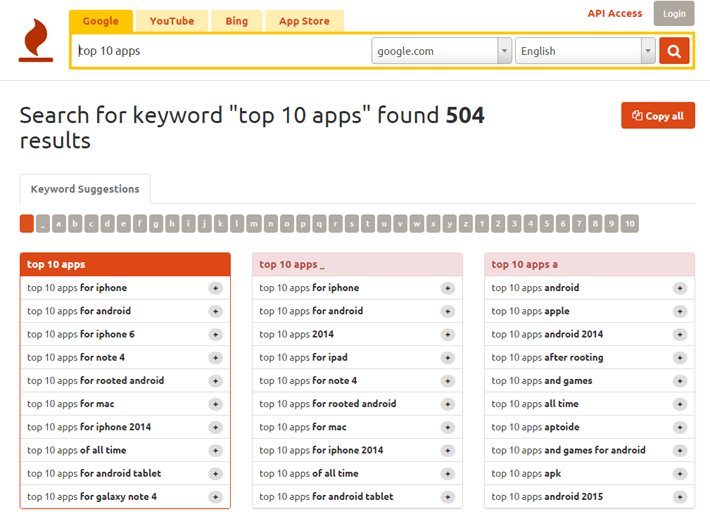
Task: Filter suggestions by letter 'a'
Action: pos(75,224)
